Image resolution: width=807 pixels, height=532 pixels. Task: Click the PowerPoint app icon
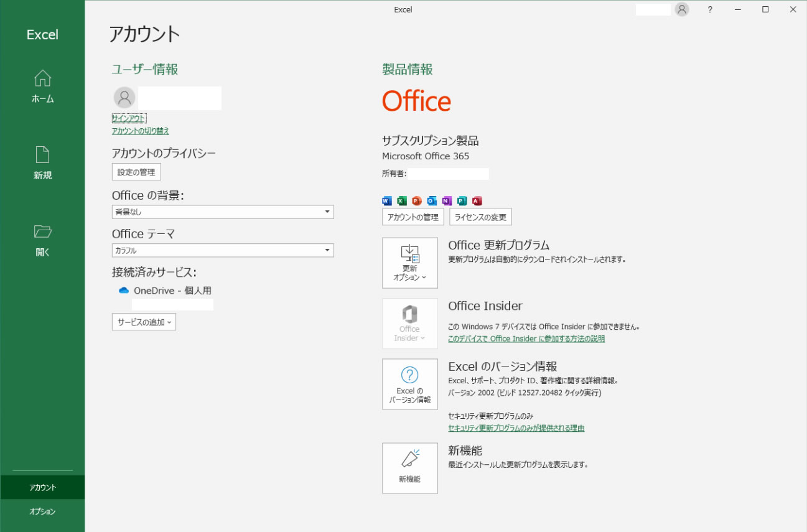417,200
